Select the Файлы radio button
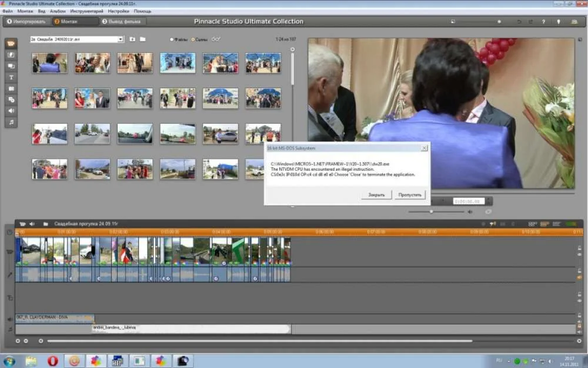 pyautogui.click(x=172, y=39)
